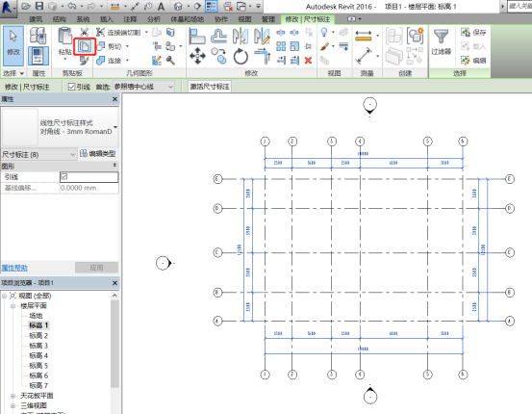
Task: Open Type Properties icon in Properties panel group
Action: pos(38,36)
